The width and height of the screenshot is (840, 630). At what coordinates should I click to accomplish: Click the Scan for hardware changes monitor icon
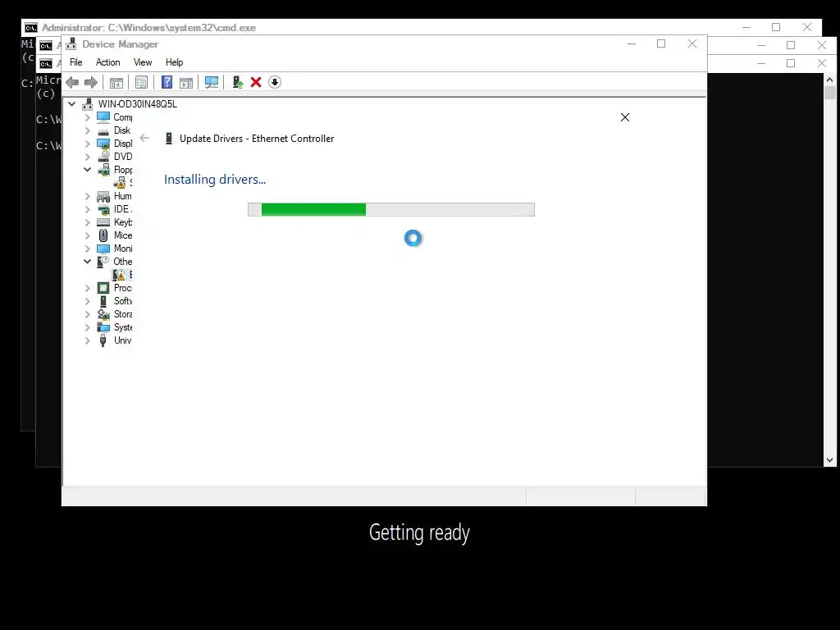click(x=212, y=82)
